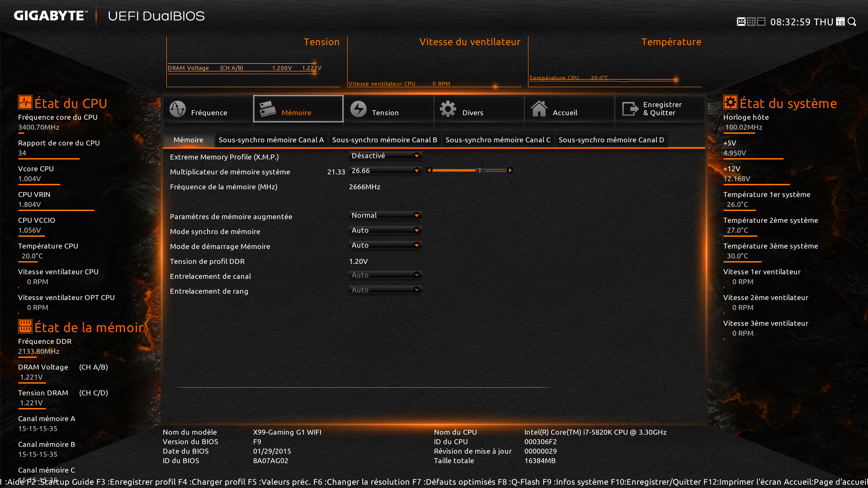Open Mode de démarrage Mémoire dropdown
Image resolution: width=868 pixels, height=488 pixels.
click(x=386, y=245)
